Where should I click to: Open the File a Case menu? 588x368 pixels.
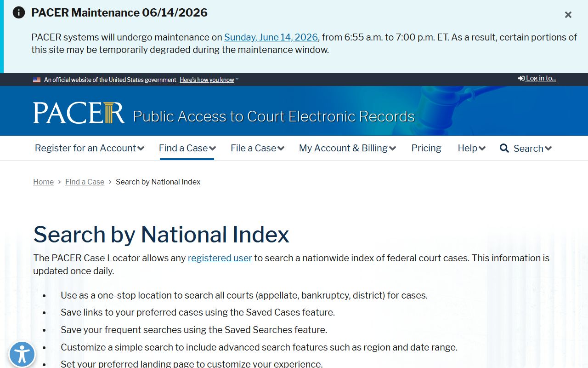click(x=258, y=148)
